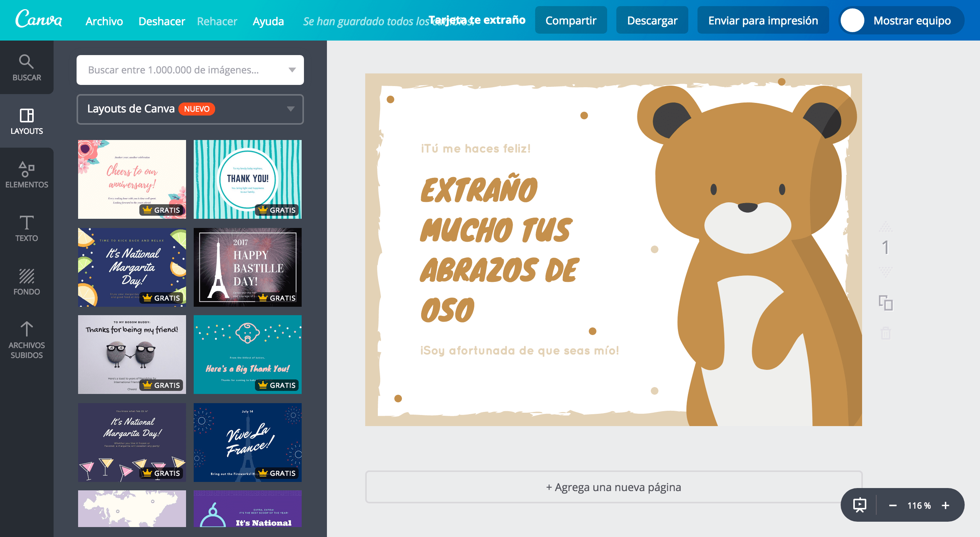980x537 pixels.
Task: Select Here's a Big Thank You layout
Action: click(x=248, y=355)
